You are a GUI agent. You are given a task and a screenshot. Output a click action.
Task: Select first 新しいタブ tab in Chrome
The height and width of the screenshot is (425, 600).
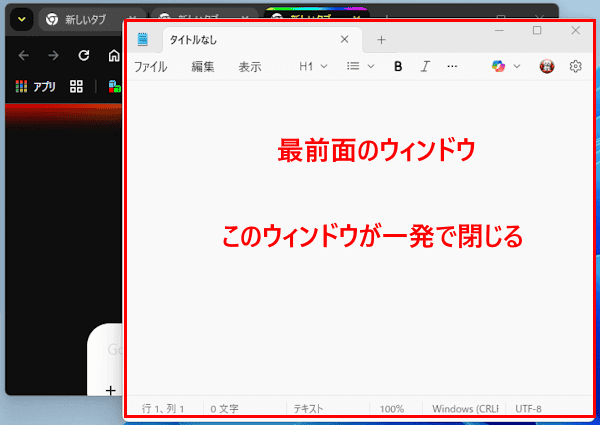[x=80, y=19]
